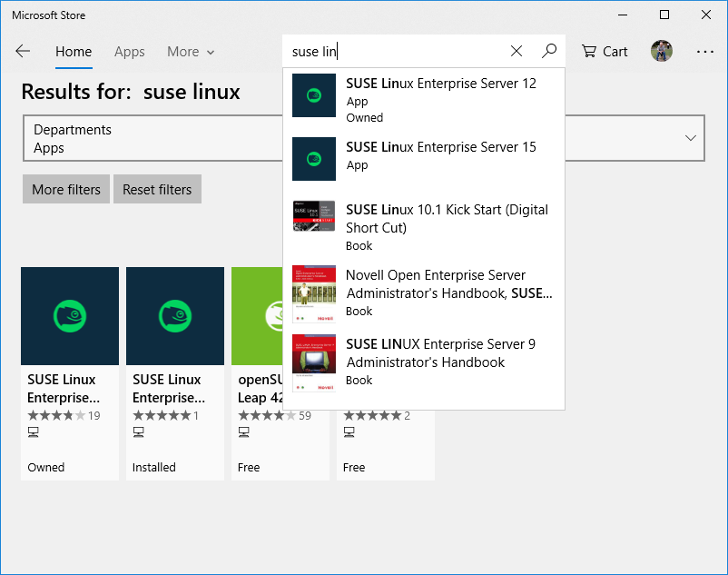Switch to the Apps tab

pos(130,52)
